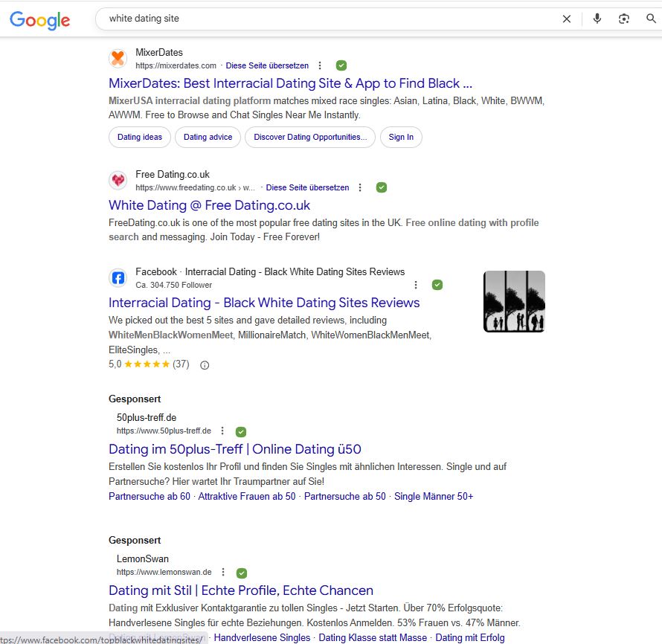Open three-dot menu for Free Dating.co.uk result

[x=360, y=187]
